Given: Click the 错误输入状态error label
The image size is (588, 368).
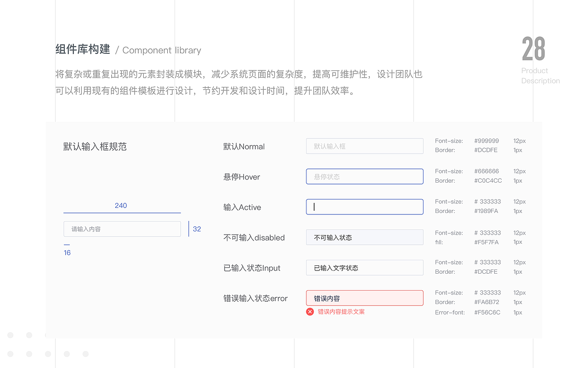Looking at the screenshot, I should coord(255,299).
